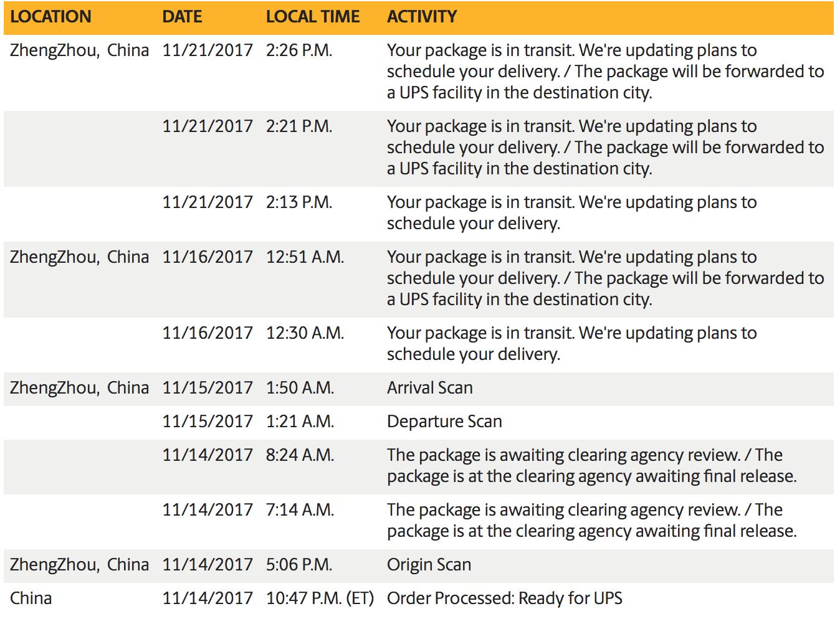The width and height of the screenshot is (840, 624).
Task: Click the Arrival Scan activity
Action: [430, 388]
